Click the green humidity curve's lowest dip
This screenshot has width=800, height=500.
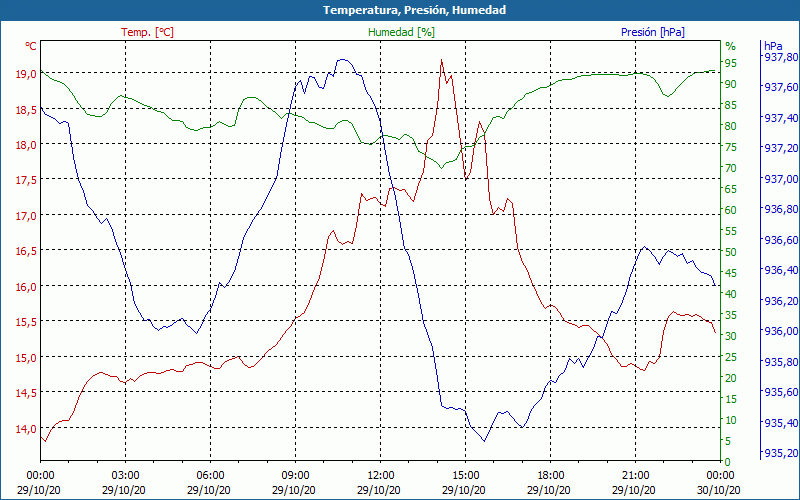pos(442,168)
